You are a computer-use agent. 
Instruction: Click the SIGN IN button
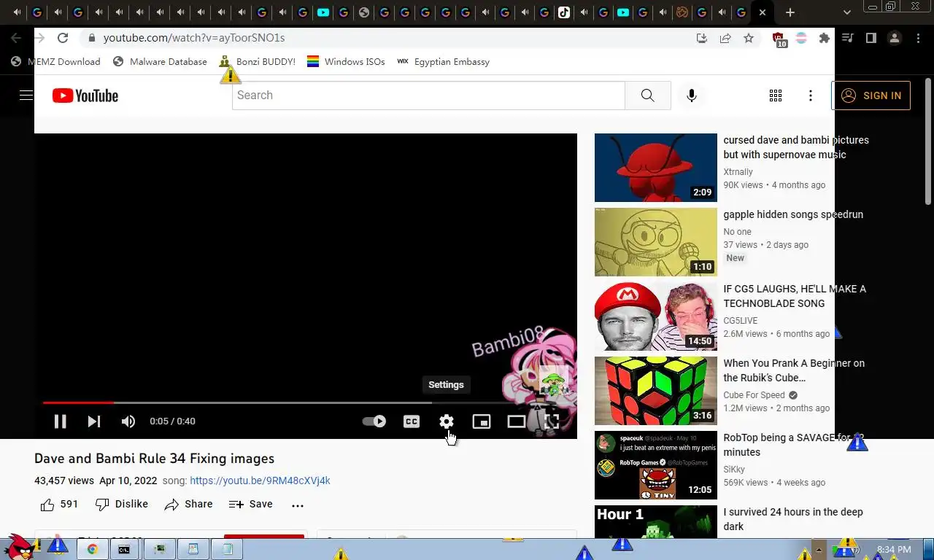tap(871, 96)
